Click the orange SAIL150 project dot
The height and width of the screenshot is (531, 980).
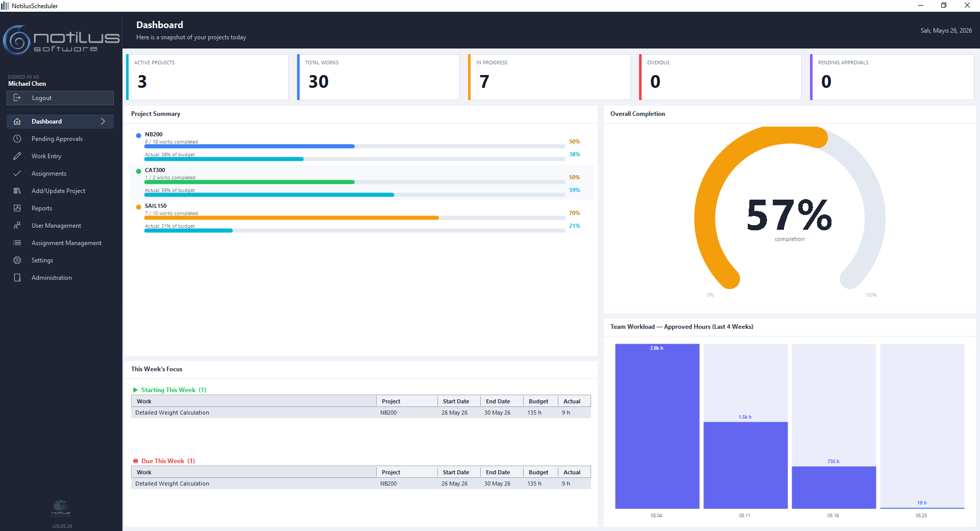click(x=138, y=207)
